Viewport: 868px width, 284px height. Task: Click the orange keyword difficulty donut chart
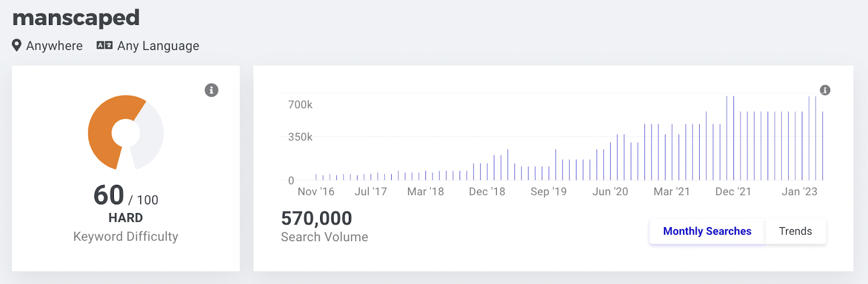[x=126, y=132]
